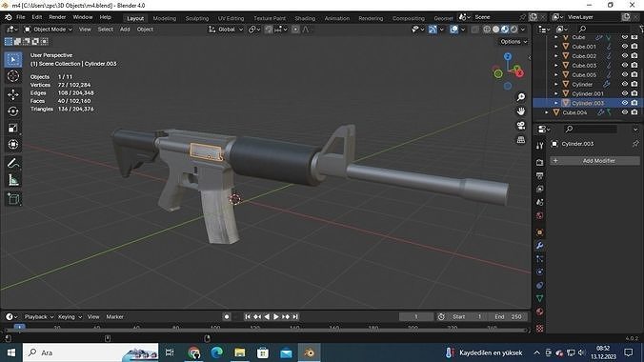The width and height of the screenshot is (644, 362).
Task: Play the animation forward
Action: tap(276, 317)
